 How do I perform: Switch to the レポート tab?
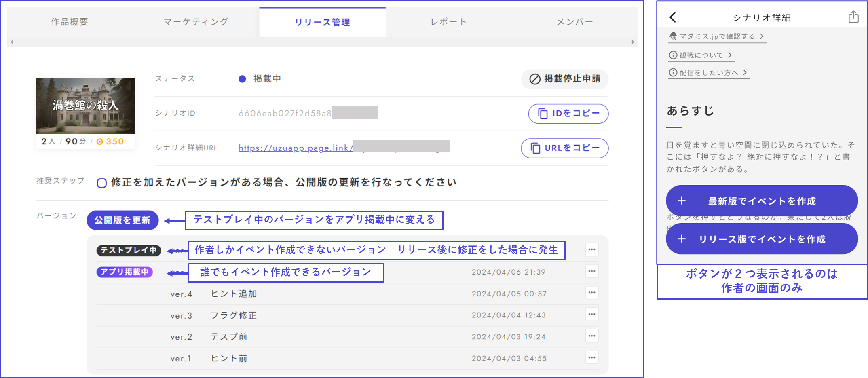pyautogui.click(x=448, y=22)
